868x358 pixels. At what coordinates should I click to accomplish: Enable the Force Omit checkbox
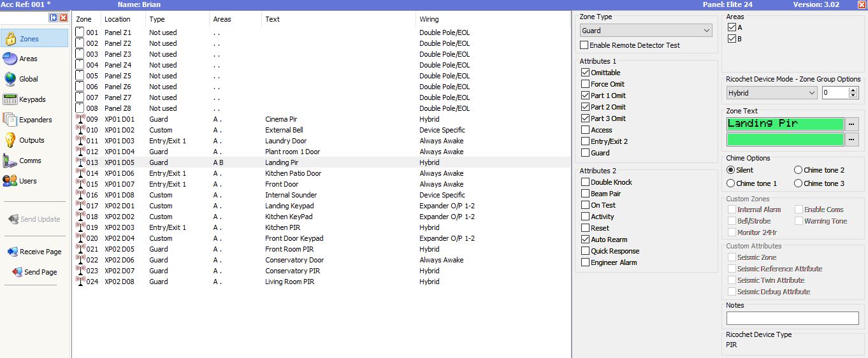click(x=585, y=84)
